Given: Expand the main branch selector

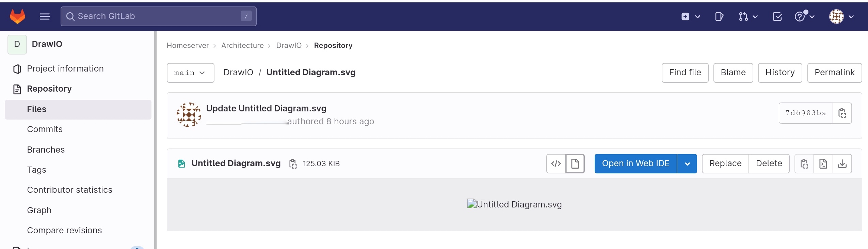Looking at the screenshot, I should point(190,73).
